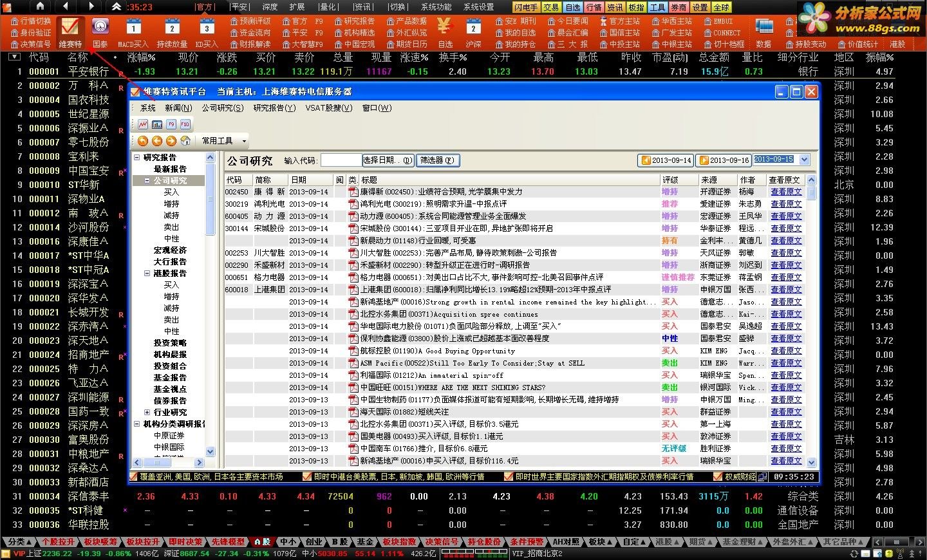The height and width of the screenshot is (560, 927).
Task: Open 查看原文 link for 鸿利光电 row
Action: [x=786, y=204]
